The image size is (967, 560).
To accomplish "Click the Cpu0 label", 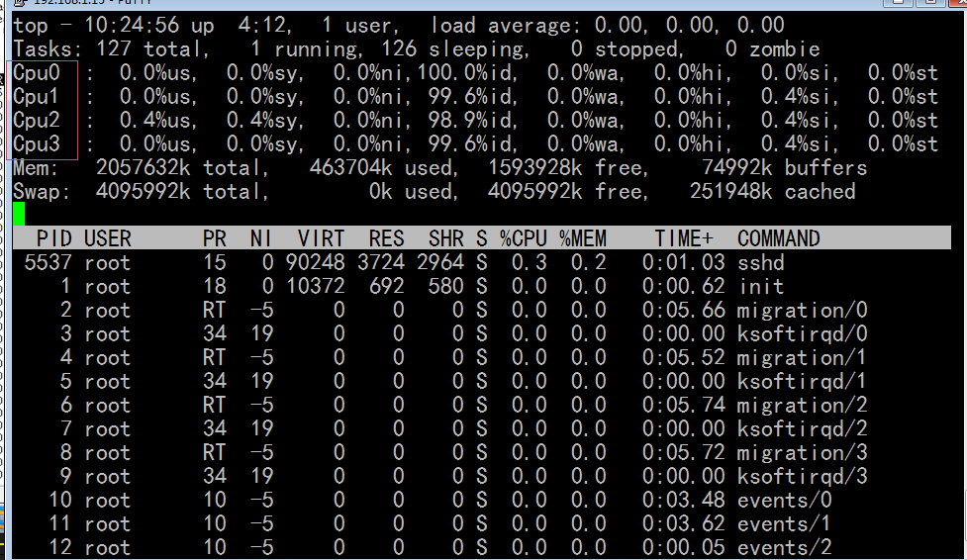I will (x=37, y=73).
